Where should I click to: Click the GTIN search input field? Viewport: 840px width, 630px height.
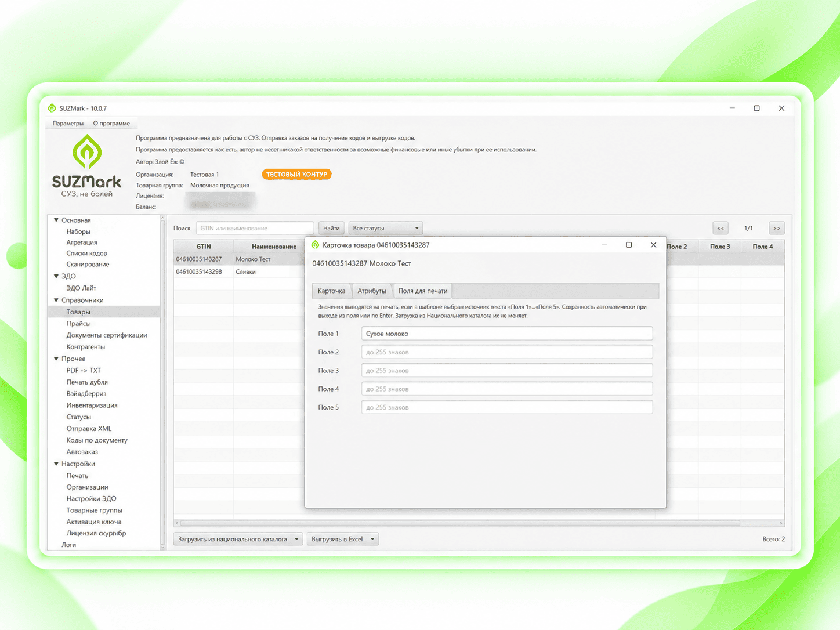pyautogui.click(x=255, y=228)
